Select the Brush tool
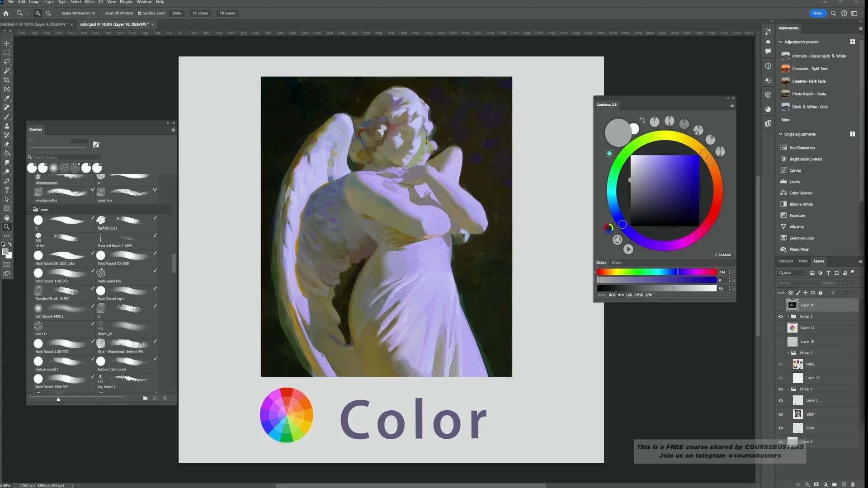The image size is (868, 488). [x=7, y=117]
